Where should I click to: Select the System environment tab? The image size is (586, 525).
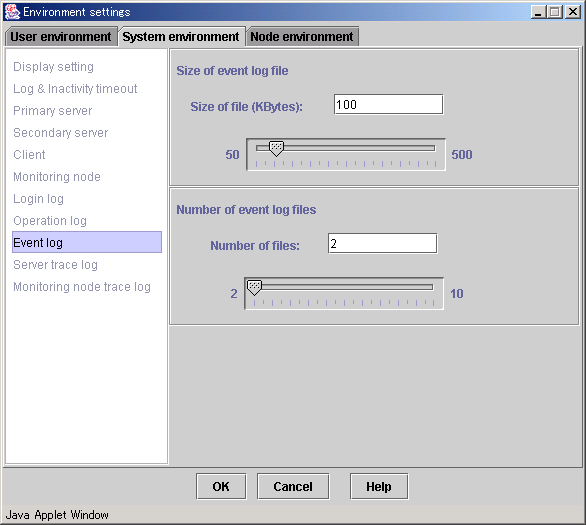[181, 37]
